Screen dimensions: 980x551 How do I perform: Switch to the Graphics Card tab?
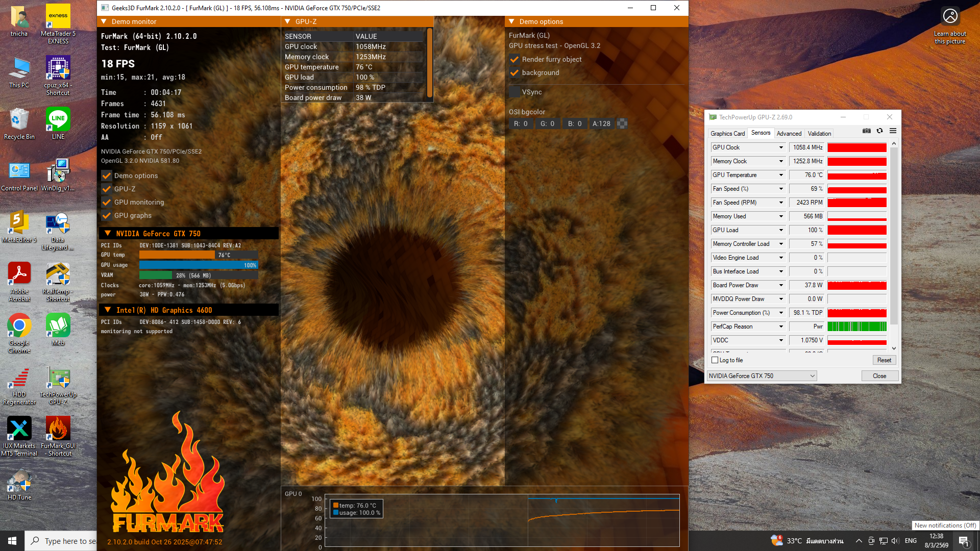coord(727,134)
